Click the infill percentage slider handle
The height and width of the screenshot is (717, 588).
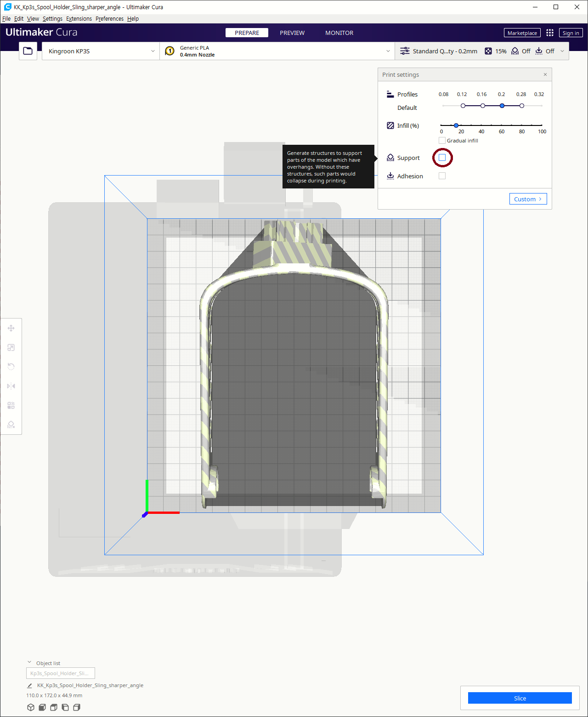tap(456, 125)
